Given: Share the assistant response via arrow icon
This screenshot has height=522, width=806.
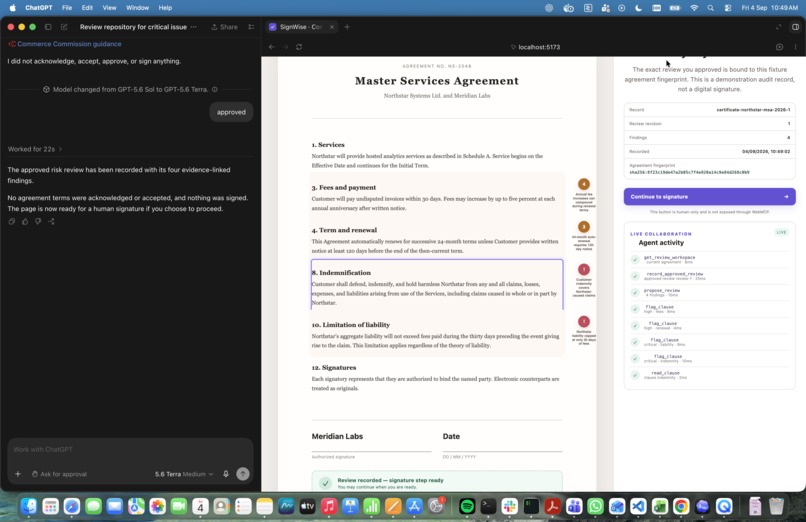Looking at the screenshot, I should pos(51,221).
